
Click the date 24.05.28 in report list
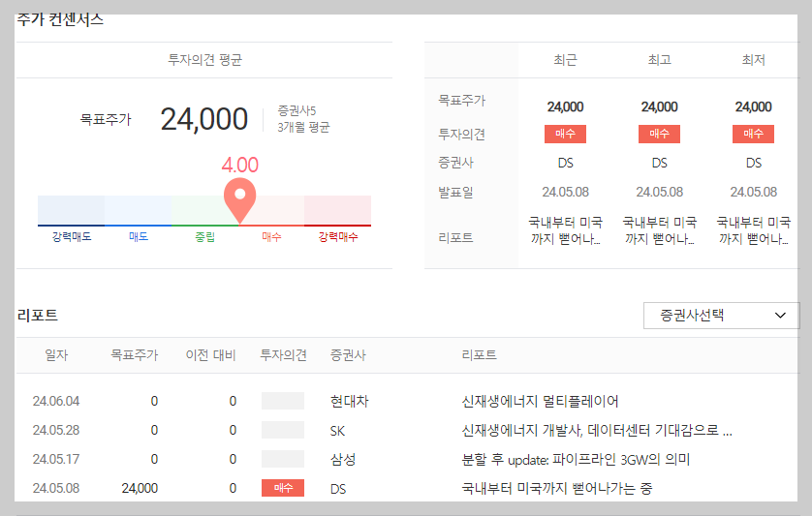56,430
